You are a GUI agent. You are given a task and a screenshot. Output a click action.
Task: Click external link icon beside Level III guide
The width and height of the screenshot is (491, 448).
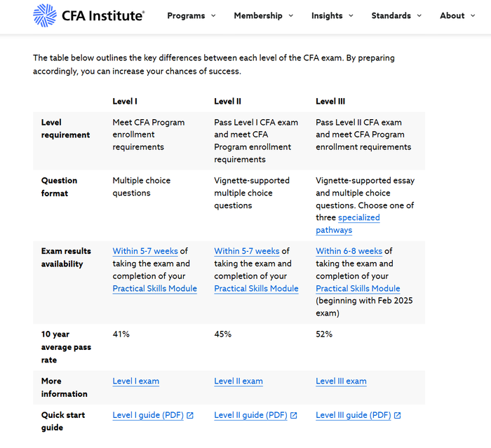pyautogui.click(x=398, y=416)
